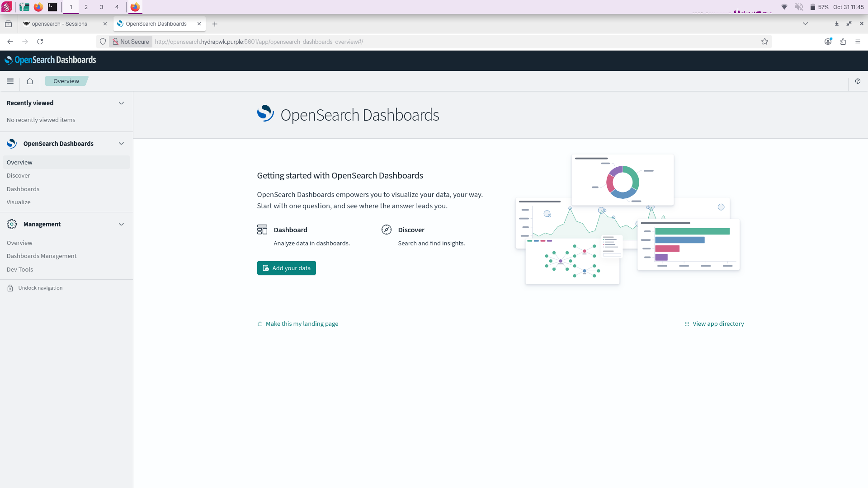Toggle the hamburger navigation menu
868x488 pixels.
(x=10, y=81)
